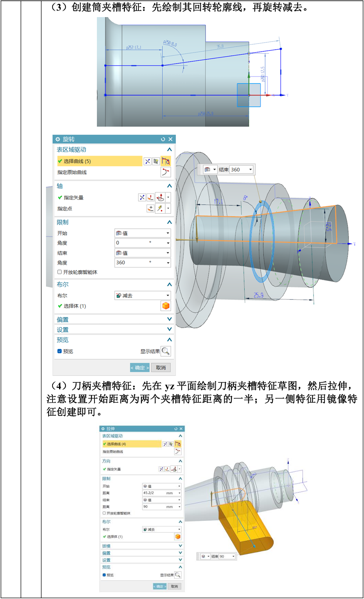Screen dimensions: 364x599
Task: Click end 角度 field showing 360
Action: pyautogui.click(x=143, y=263)
